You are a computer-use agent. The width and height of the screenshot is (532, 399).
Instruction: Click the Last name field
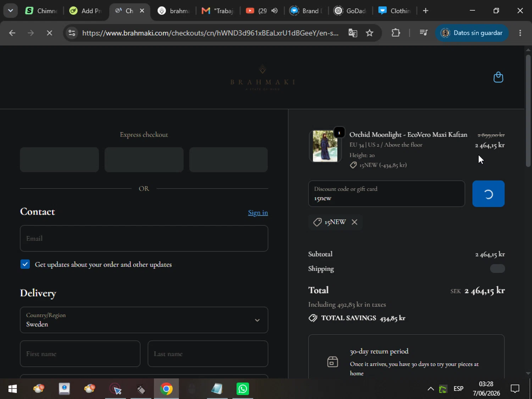tap(208, 354)
